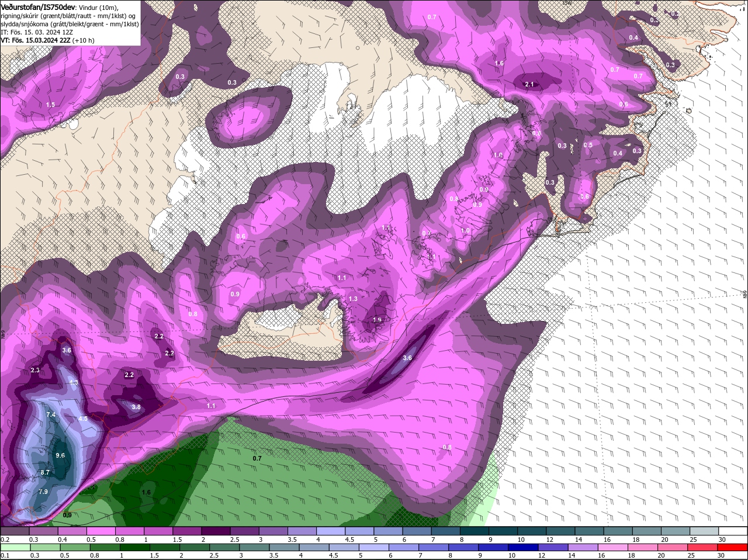Click the '4.3' value on the map
This screenshot has height=560, width=748.
74,382
